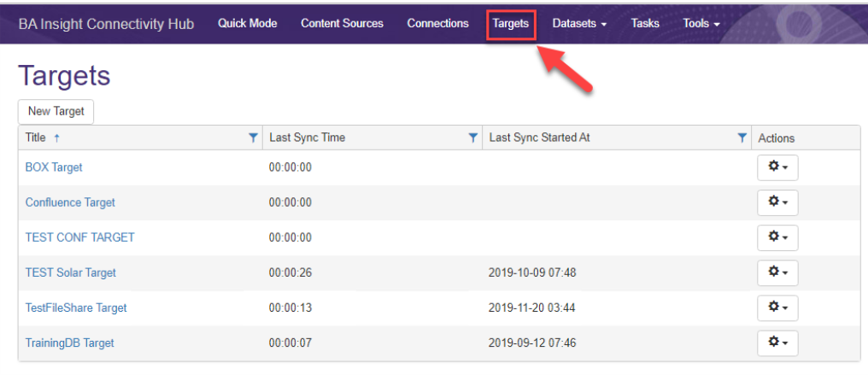Open the BOX Target link
This screenshot has width=868, height=375.
coord(54,167)
